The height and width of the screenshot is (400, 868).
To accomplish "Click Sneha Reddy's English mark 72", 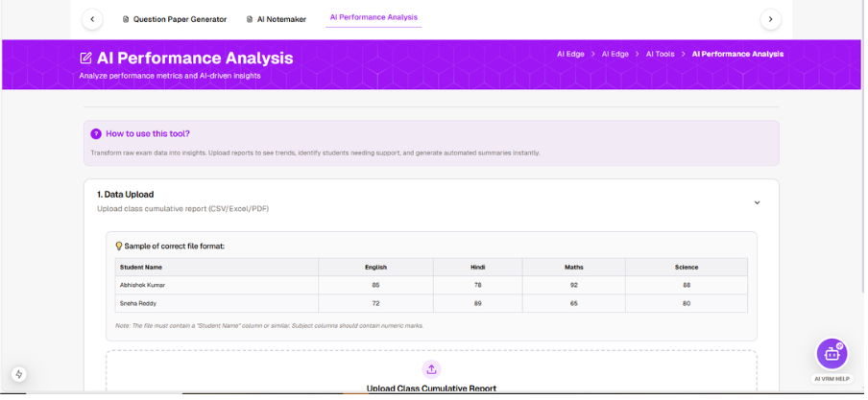I will coord(375,304).
